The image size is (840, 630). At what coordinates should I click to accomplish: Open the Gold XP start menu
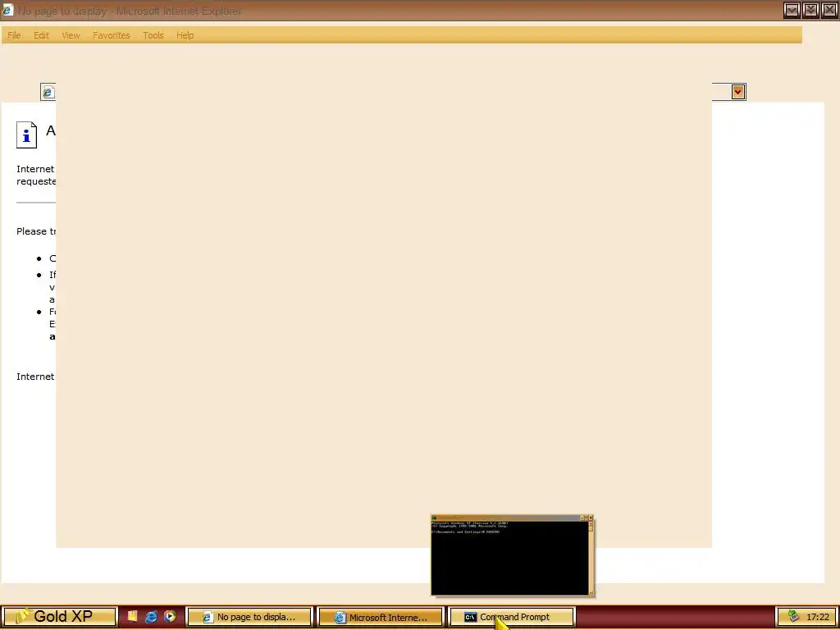point(59,617)
